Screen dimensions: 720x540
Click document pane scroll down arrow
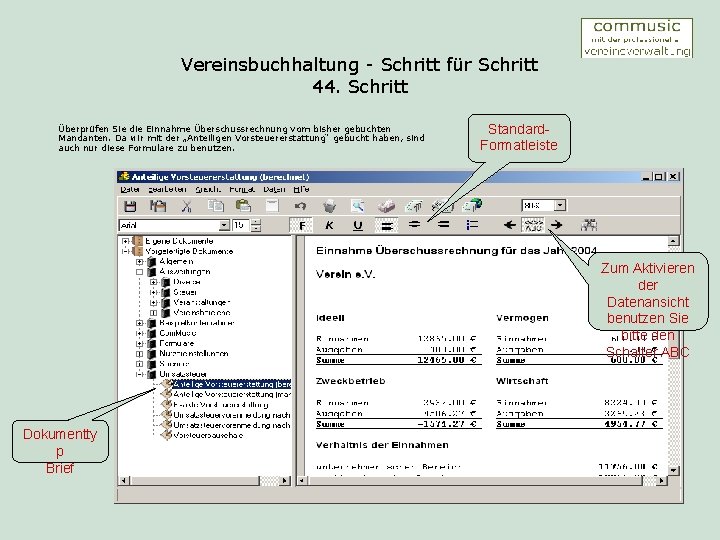tap(673, 470)
